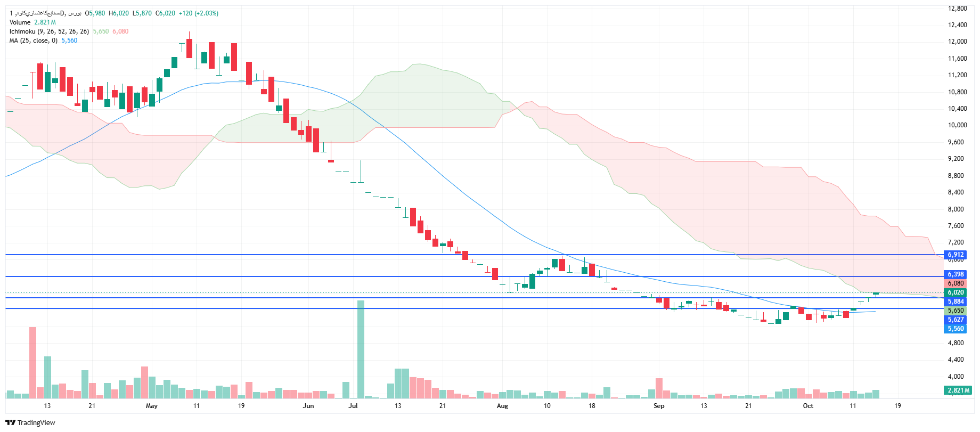Click the 12,000 level on price axis
This screenshot has height=432, width=980.
(957, 42)
